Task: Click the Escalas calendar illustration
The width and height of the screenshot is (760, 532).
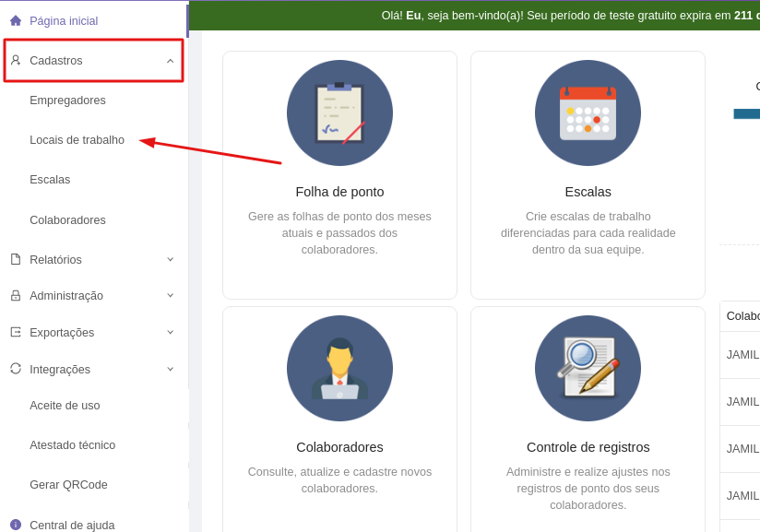Action: coord(588,113)
